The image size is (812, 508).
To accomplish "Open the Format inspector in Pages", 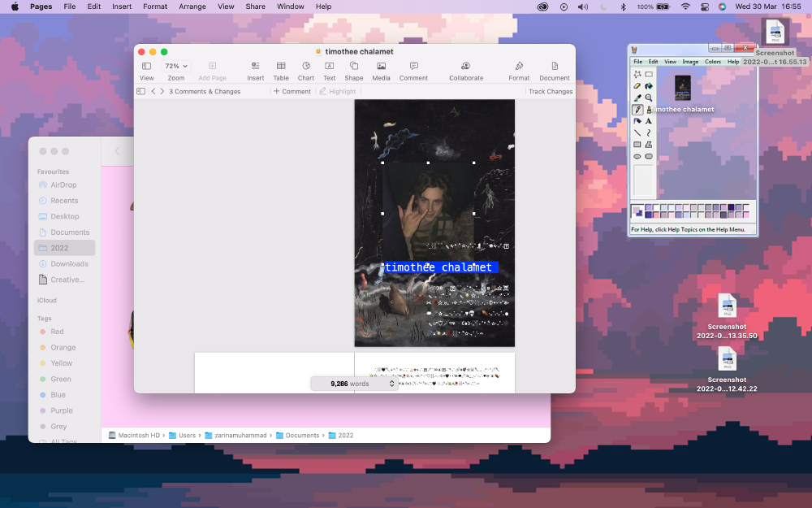I will tap(519, 71).
